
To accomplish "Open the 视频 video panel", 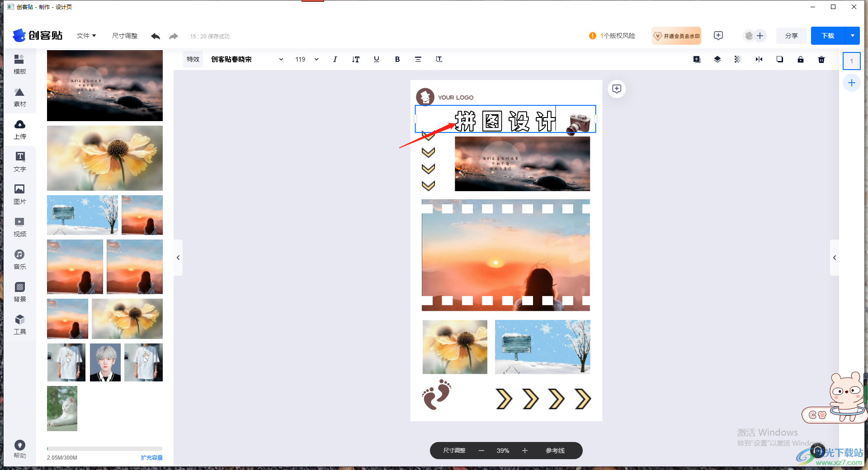I will (19, 227).
